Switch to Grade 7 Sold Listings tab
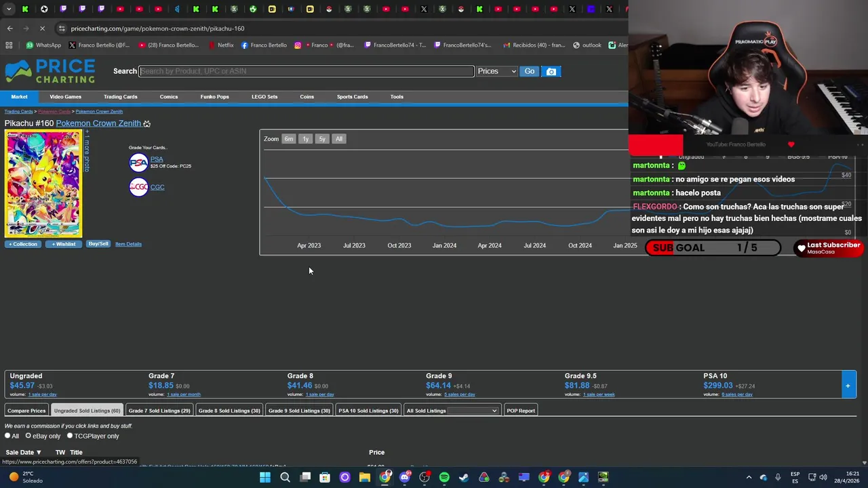 tap(159, 411)
